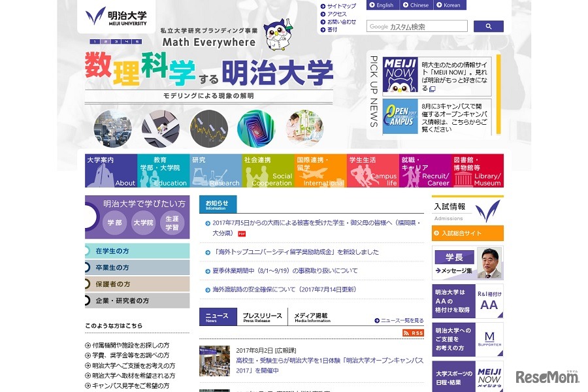Open the RSS feed icon

click(x=413, y=333)
